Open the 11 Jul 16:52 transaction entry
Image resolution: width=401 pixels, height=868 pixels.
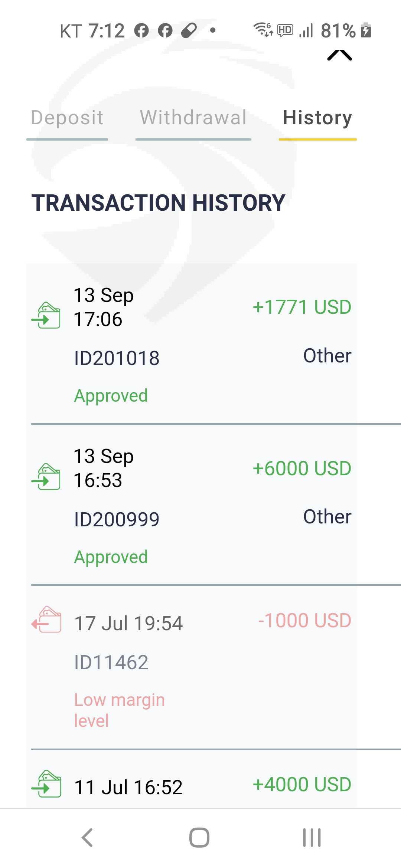pyautogui.click(x=128, y=787)
